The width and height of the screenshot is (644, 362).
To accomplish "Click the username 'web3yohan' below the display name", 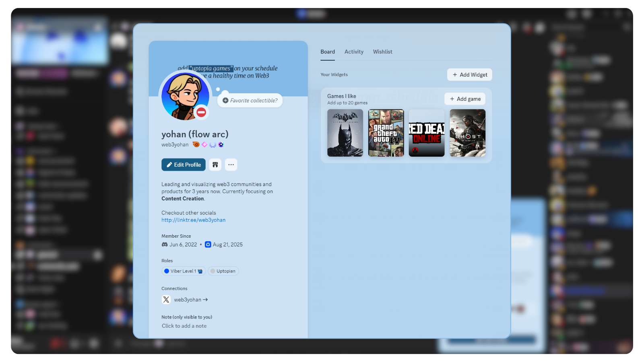I will click(175, 144).
